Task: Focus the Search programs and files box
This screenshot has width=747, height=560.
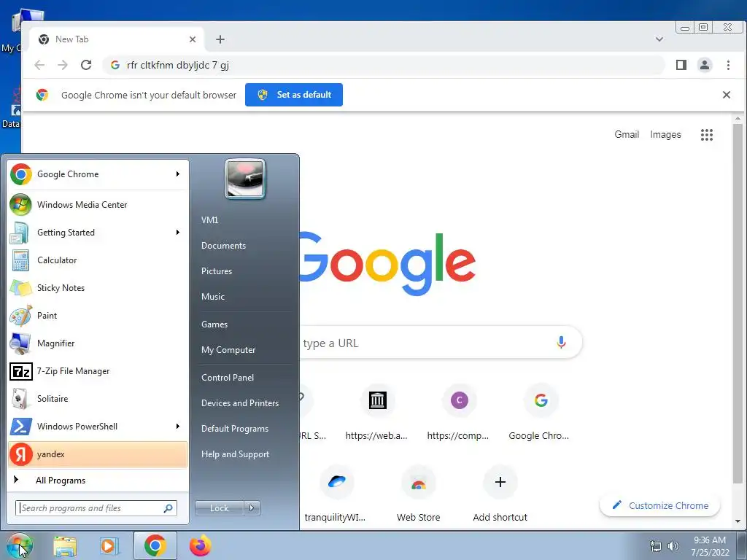Action: 96,508
